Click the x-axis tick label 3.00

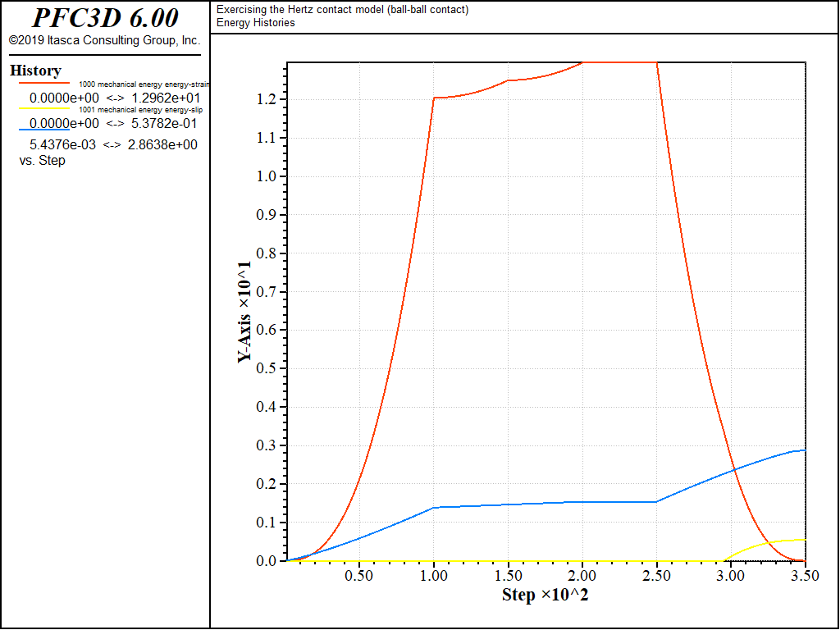click(731, 576)
